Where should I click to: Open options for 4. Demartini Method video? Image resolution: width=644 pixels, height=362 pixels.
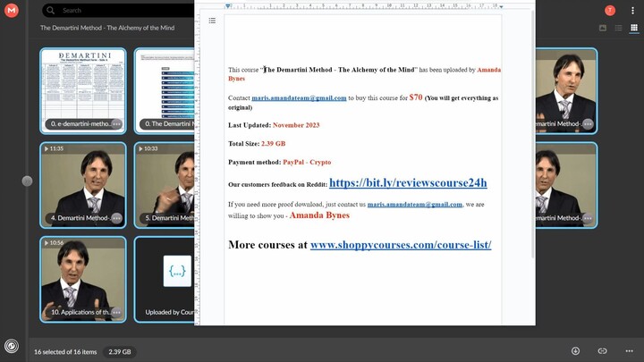tap(116, 218)
